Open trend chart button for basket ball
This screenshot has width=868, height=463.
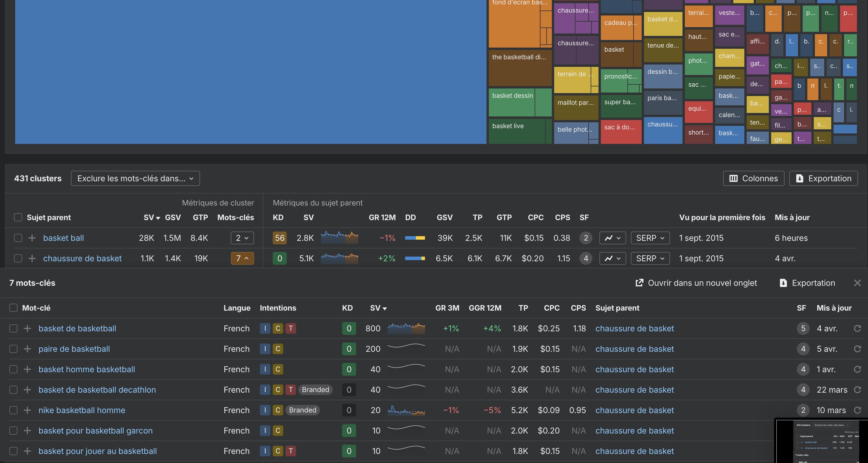[x=612, y=238]
